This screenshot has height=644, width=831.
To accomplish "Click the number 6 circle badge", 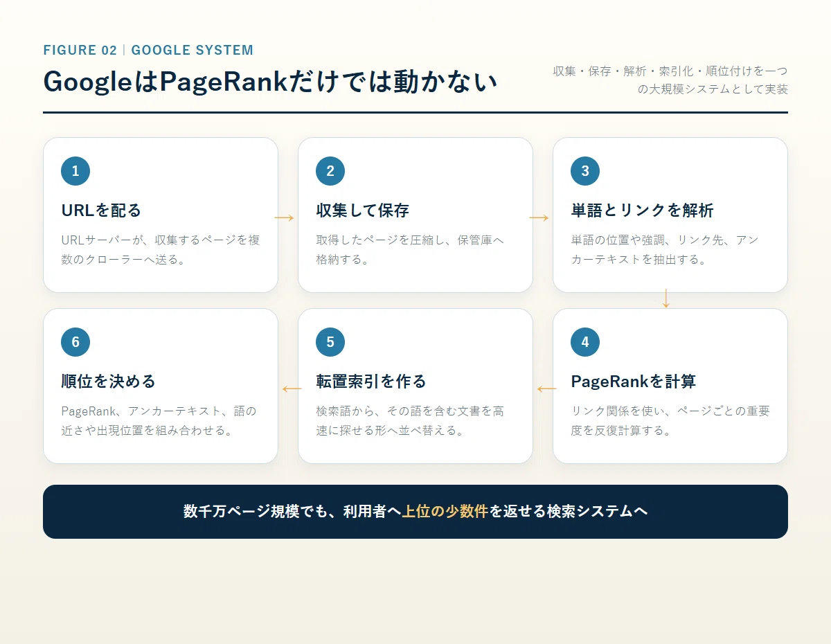I will (75, 342).
